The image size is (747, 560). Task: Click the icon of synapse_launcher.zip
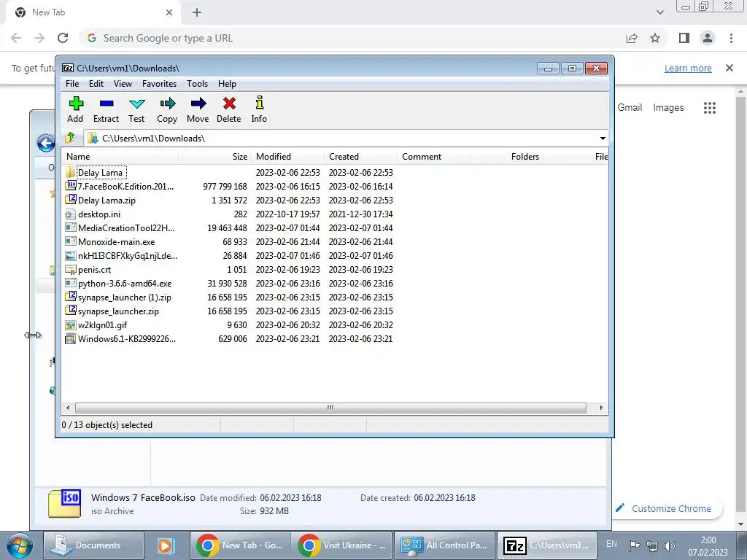71,311
